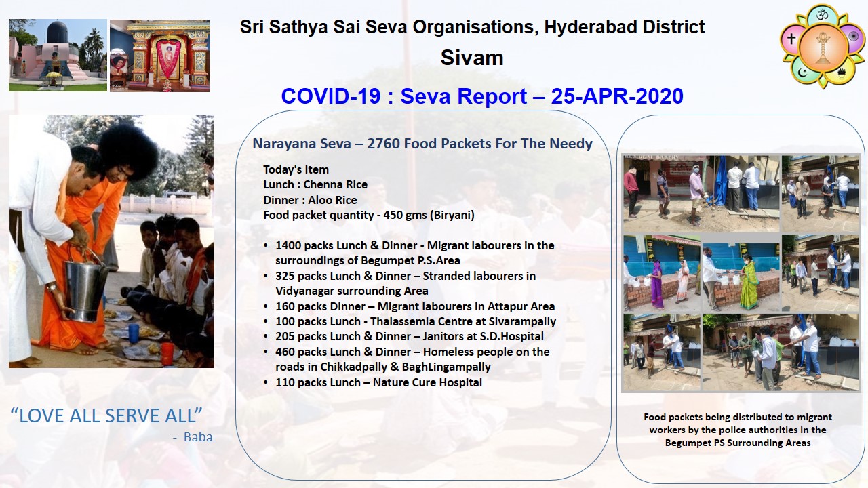Select the "Narayana Seva – 2760 Food Packets" heading

point(422,144)
